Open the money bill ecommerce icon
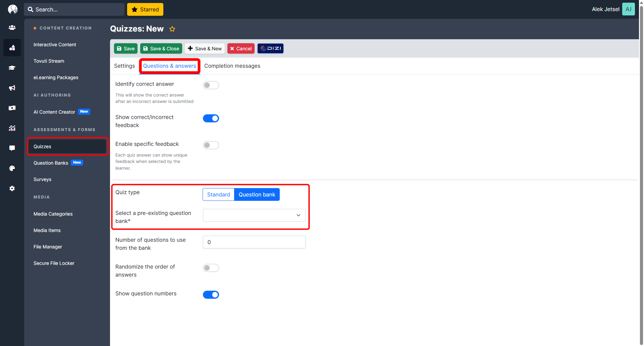 [12, 108]
